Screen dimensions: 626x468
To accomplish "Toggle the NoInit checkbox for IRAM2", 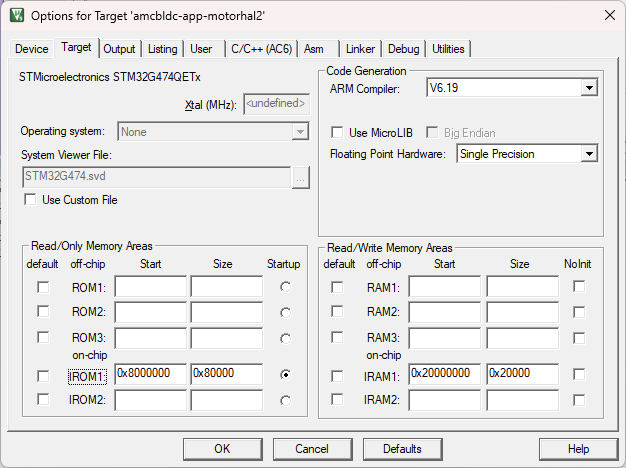I will click(579, 400).
